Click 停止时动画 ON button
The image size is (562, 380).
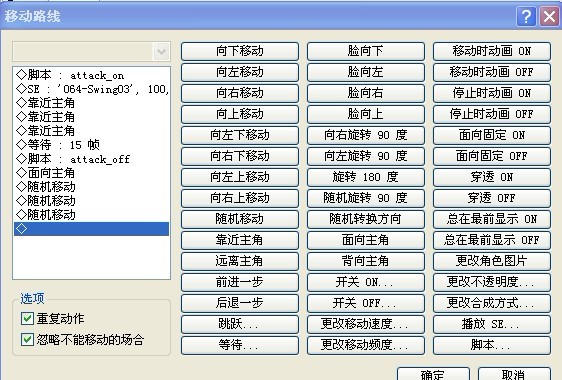coord(492,93)
